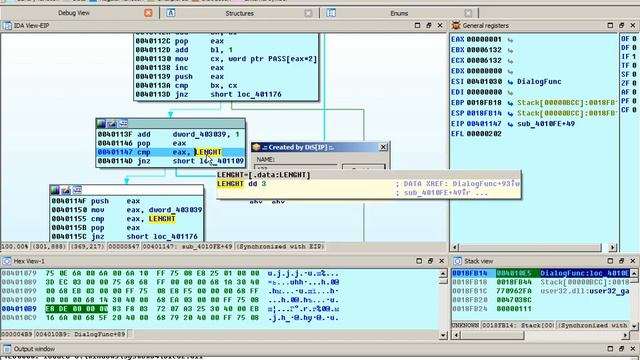Follow the EBP register jump arrow

pos(510,103)
